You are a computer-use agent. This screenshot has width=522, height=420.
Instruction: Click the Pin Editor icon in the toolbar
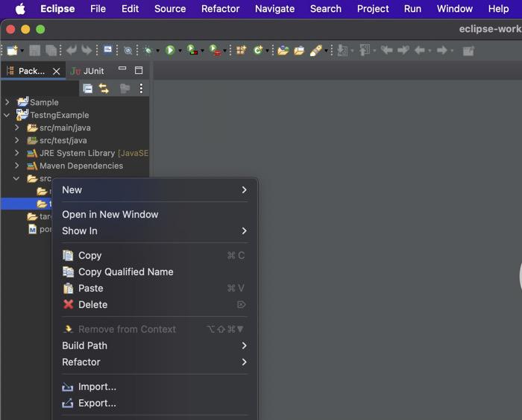pos(468,51)
